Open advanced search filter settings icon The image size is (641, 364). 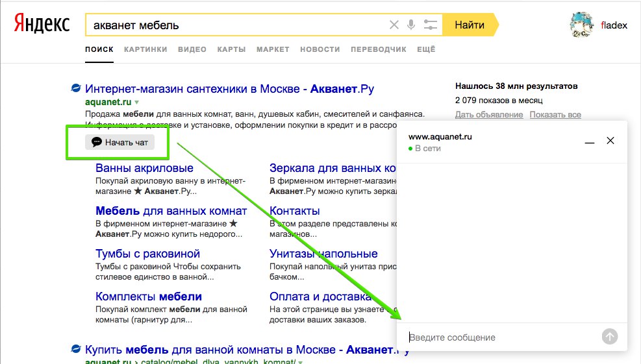pyautogui.click(x=430, y=25)
